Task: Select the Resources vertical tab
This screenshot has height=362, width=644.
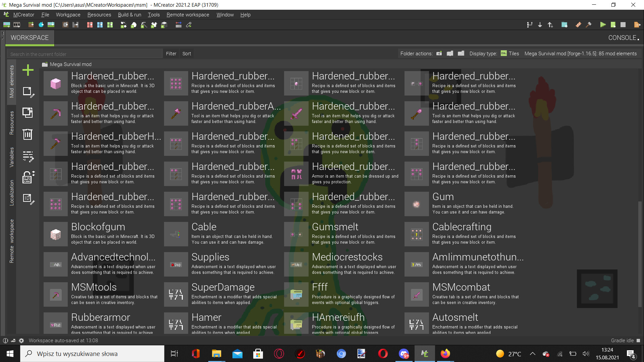Action: point(12,123)
